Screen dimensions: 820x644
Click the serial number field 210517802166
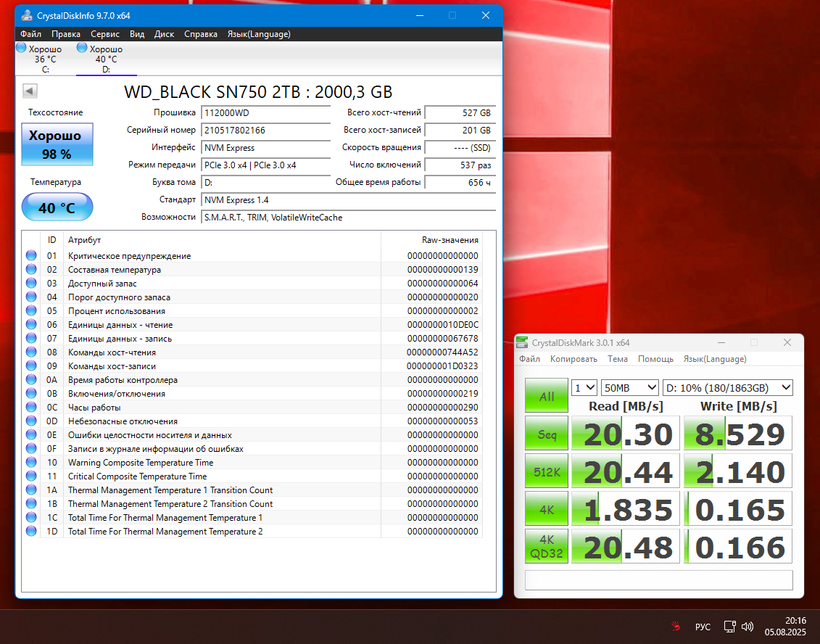(x=265, y=131)
